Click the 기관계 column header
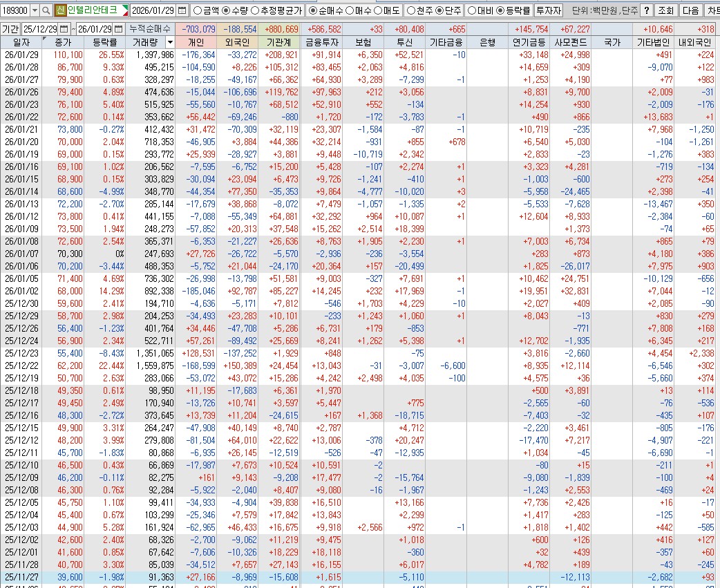The image size is (720, 588). [x=278, y=43]
